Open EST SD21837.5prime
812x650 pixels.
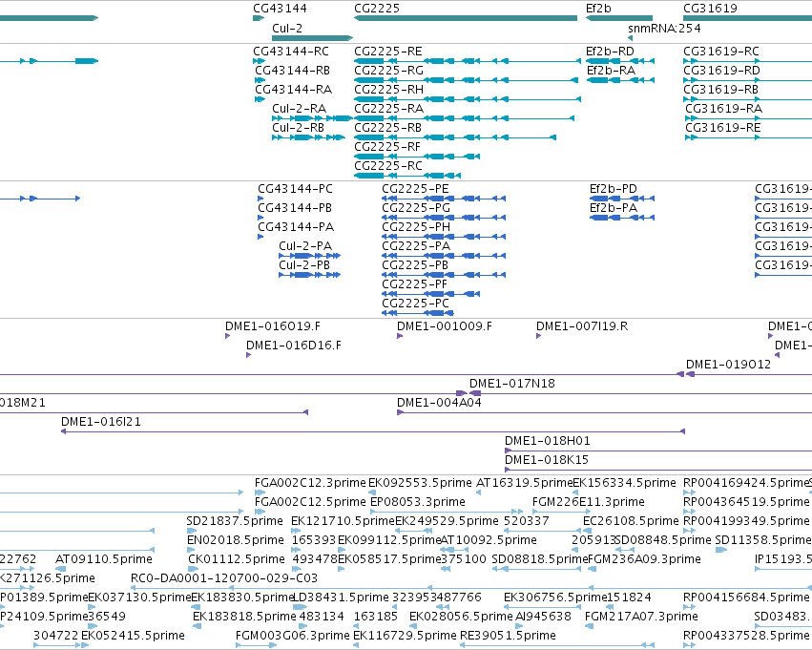click(x=235, y=521)
